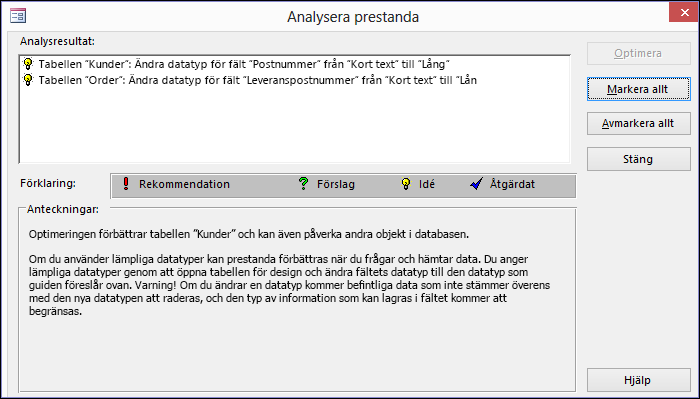The image size is (700, 399).
Task: Click the Avmarkera allt button
Action: (x=638, y=124)
